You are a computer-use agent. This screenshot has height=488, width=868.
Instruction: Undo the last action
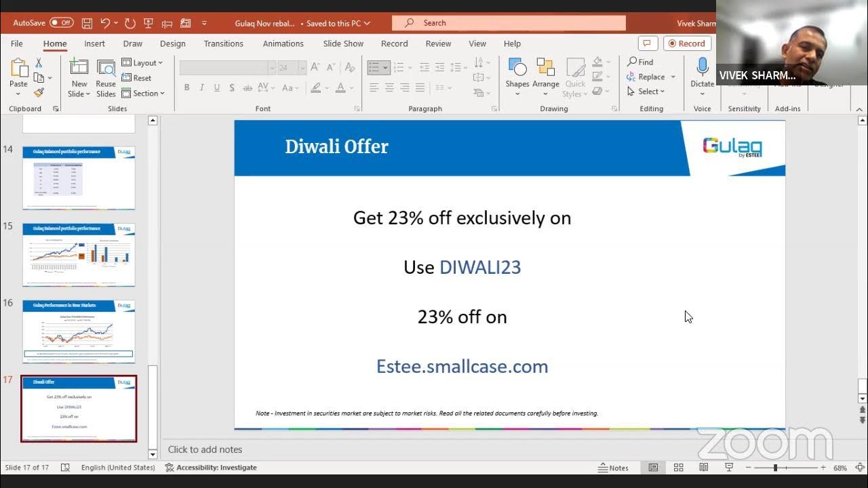click(105, 23)
